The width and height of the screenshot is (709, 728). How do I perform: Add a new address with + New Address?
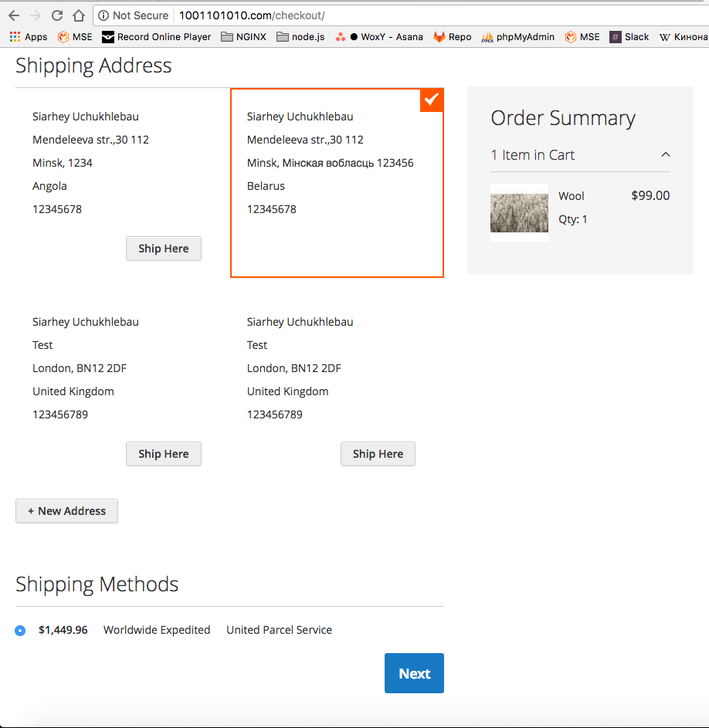[66, 511]
